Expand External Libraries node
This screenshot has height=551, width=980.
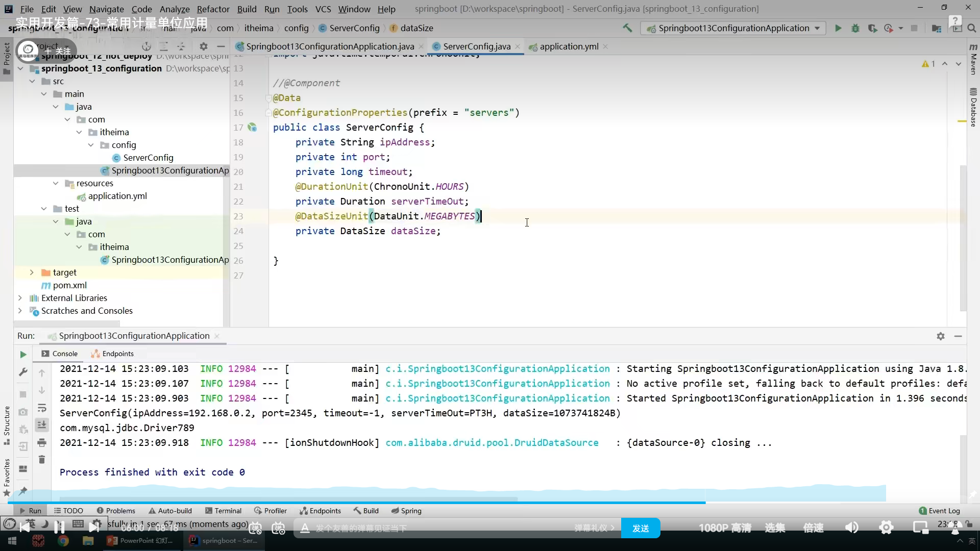coord(20,298)
